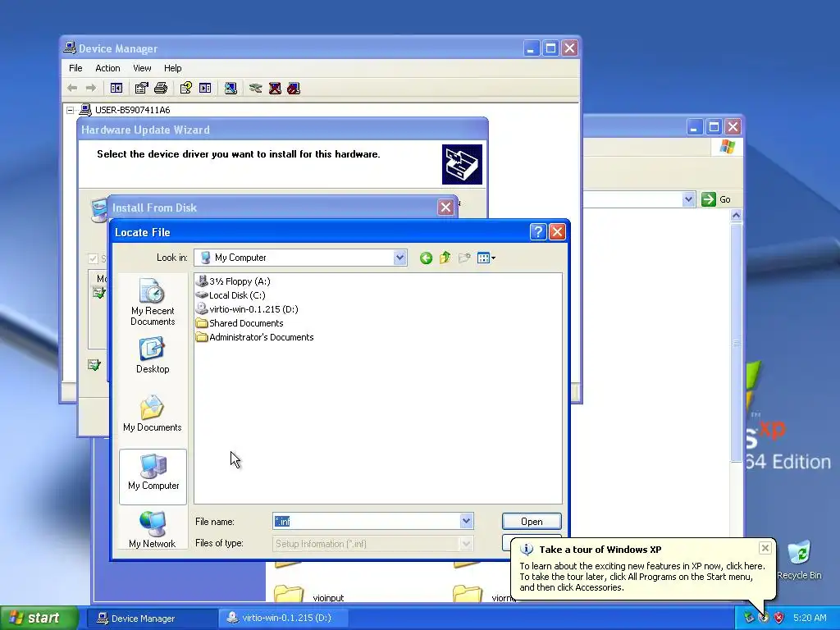Click the 5:20 AM taskbar clock

pyautogui.click(x=810, y=618)
